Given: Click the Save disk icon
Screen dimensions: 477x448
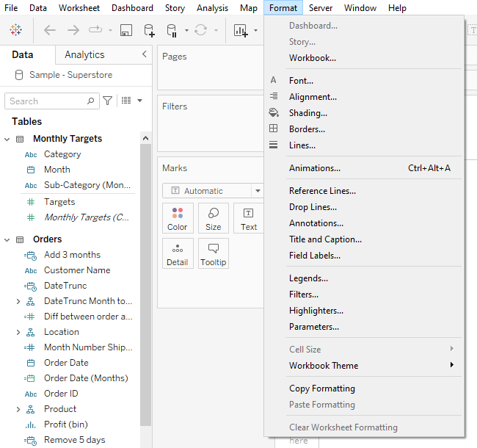Looking at the screenshot, I should (126, 30).
